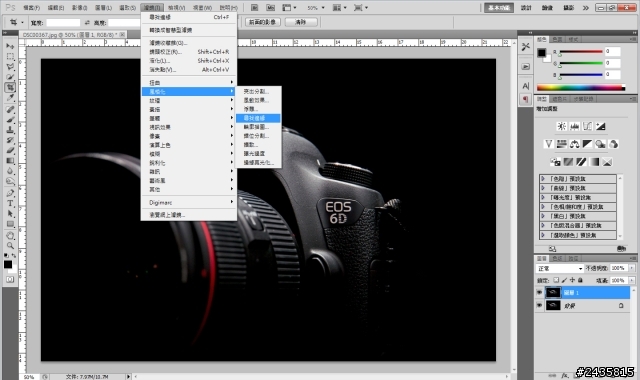Expand the 曲線 presets group
The image size is (640, 380).
pyautogui.click(x=543, y=188)
